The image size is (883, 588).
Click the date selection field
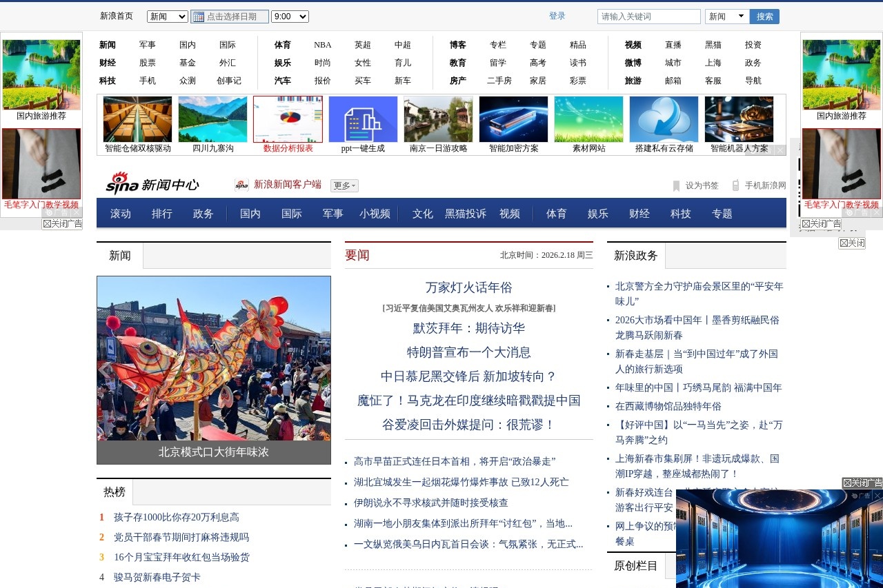230,17
